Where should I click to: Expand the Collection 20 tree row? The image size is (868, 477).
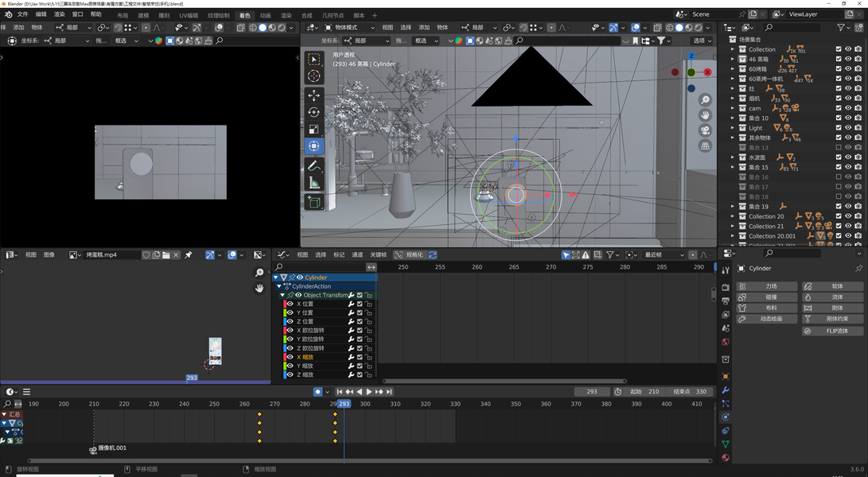(x=733, y=216)
